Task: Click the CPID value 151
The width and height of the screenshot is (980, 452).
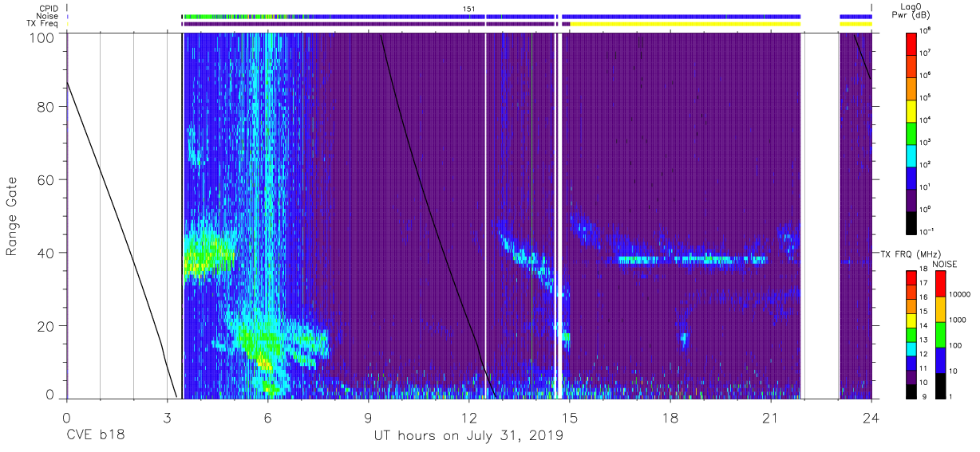Action: 468,9
